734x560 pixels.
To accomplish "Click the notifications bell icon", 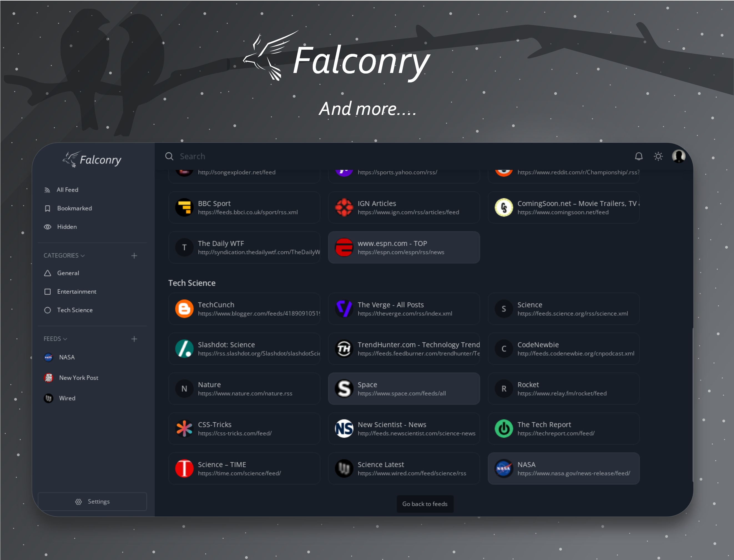I will click(638, 156).
